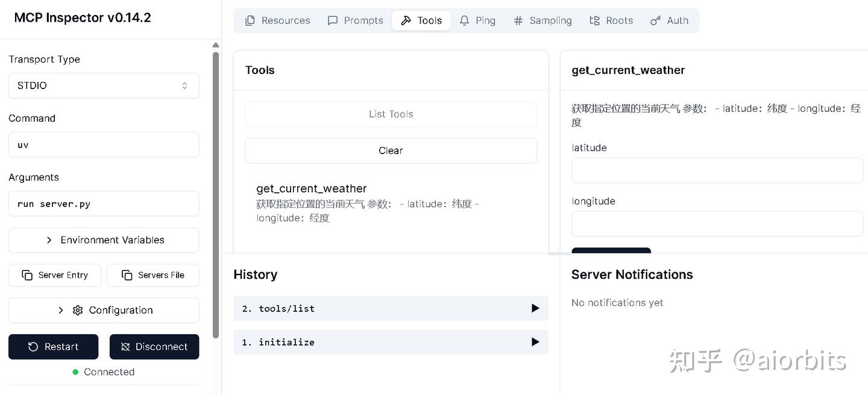This screenshot has width=868, height=395.
Task: Click the Server Entry copy icon
Action: (27, 275)
